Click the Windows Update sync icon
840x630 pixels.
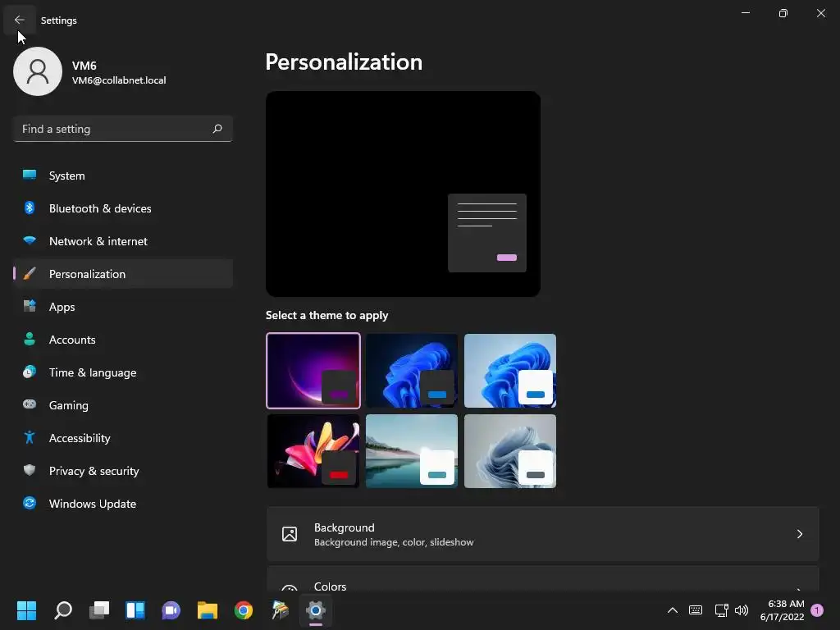pyautogui.click(x=30, y=503)
